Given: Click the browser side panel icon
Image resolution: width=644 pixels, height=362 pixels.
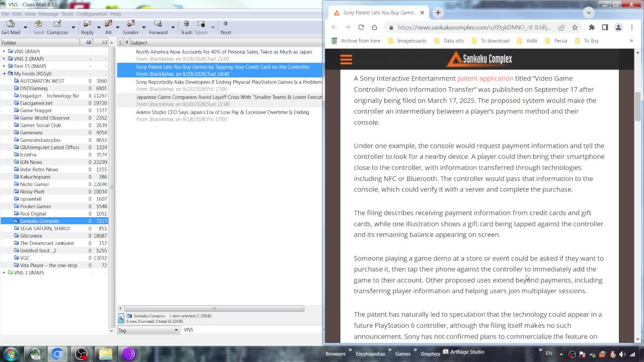Looking at the screenshot, I should click(x=605, y=27).
